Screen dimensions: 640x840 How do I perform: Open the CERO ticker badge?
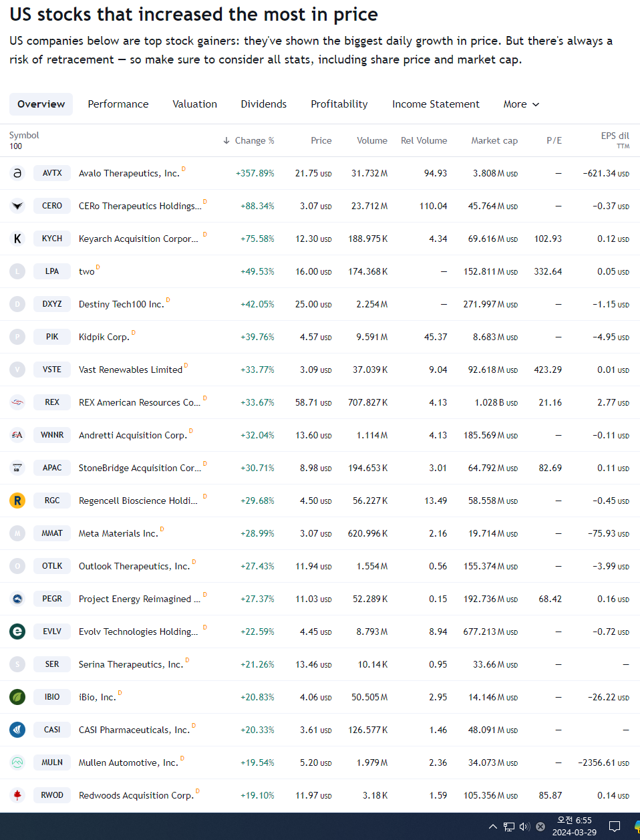52,206
